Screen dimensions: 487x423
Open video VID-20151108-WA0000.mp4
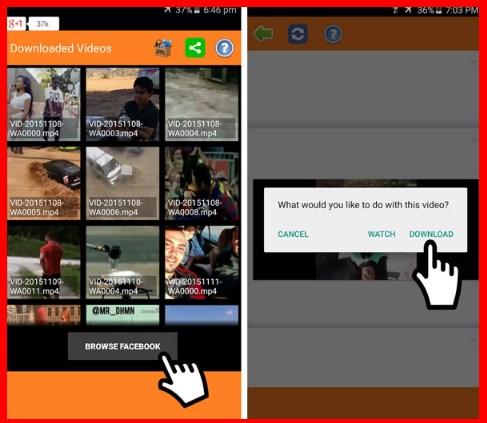(x=44, y=104)
